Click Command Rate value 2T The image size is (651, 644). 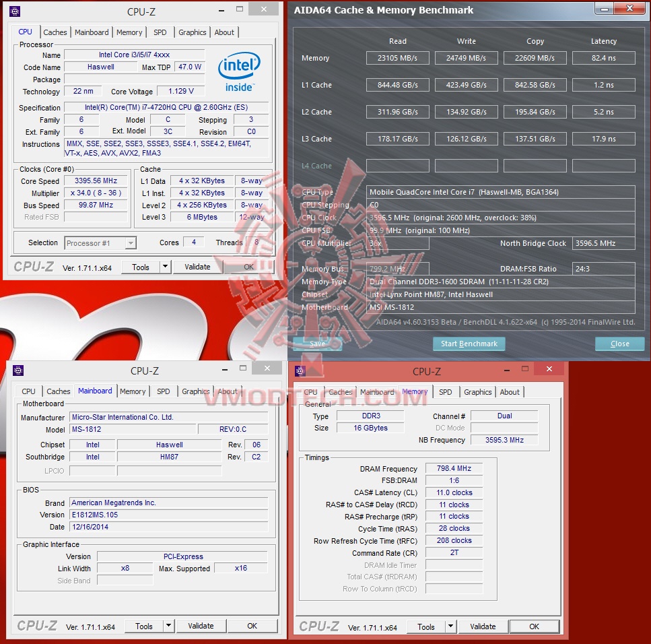pos(454,552)
